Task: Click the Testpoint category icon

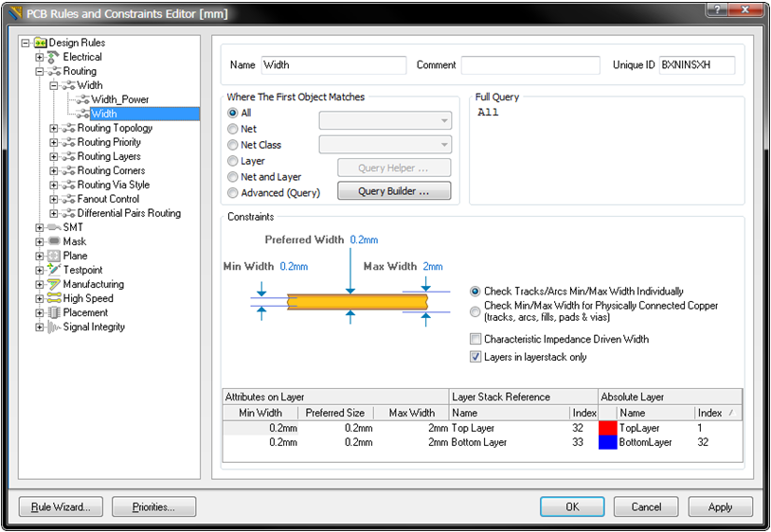Action: click(54, 270)
